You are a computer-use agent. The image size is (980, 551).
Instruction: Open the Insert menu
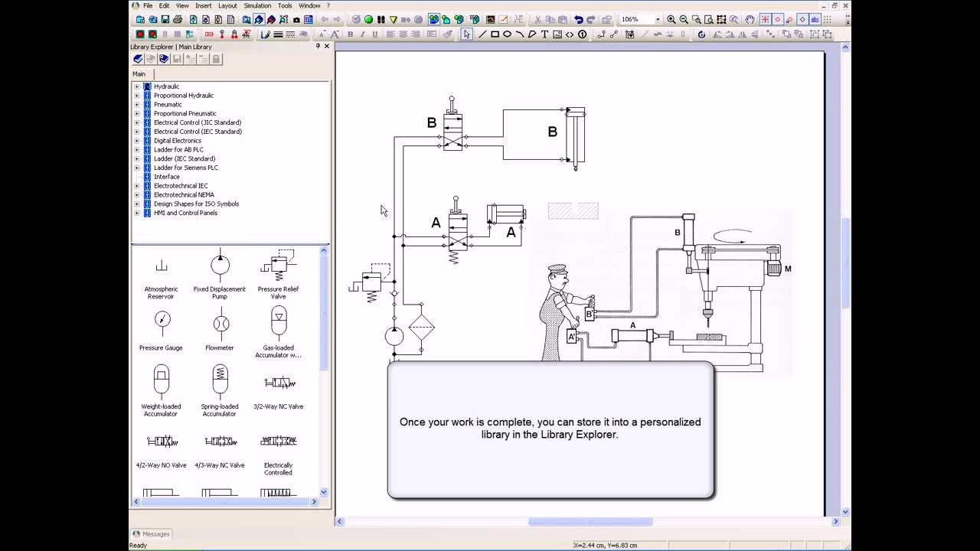click(x=204, y=5)
